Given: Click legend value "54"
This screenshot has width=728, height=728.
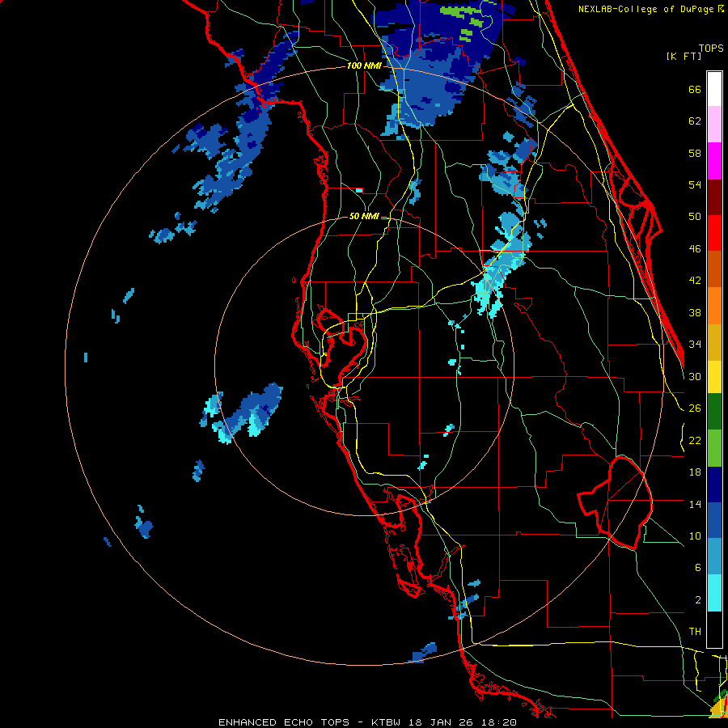Looking at the screenshot, I should (x=695, y=184).
